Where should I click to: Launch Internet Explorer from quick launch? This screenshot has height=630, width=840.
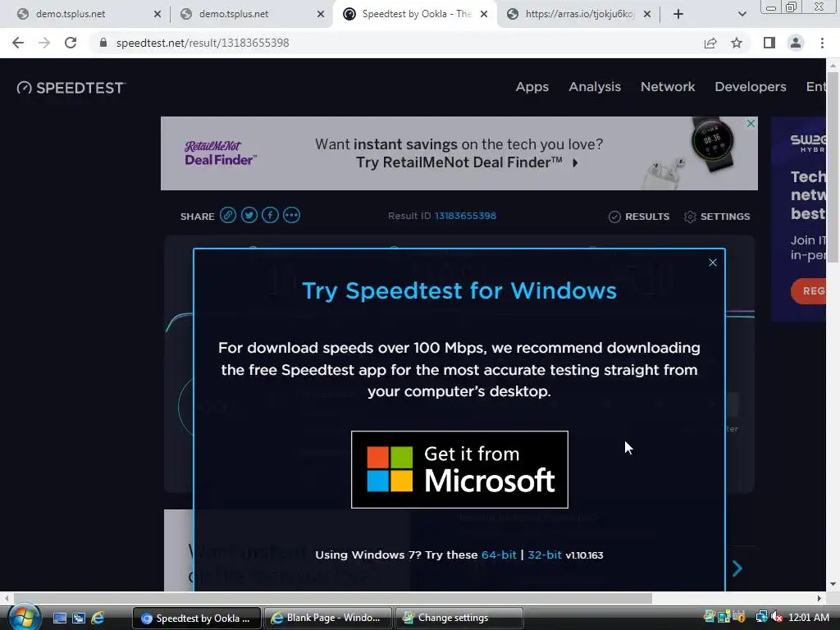(98, 619)
